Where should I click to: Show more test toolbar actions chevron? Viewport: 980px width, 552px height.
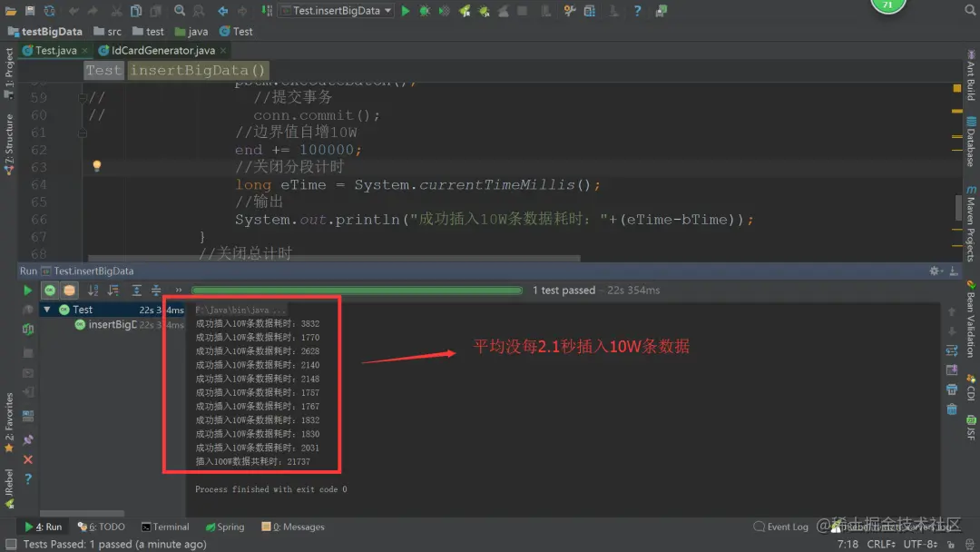point(179,290)
